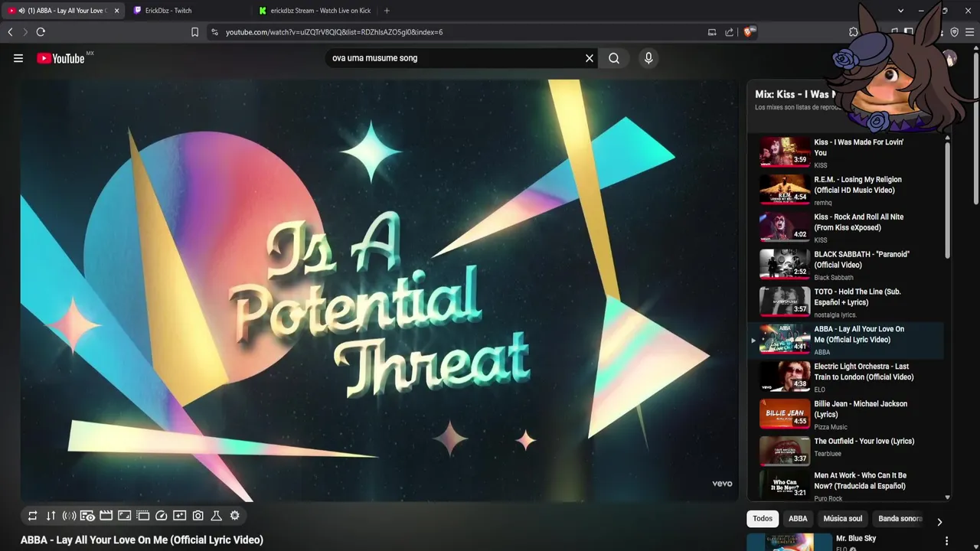Click the flask custom script icon
980x551 pixels.
point(216,516)
